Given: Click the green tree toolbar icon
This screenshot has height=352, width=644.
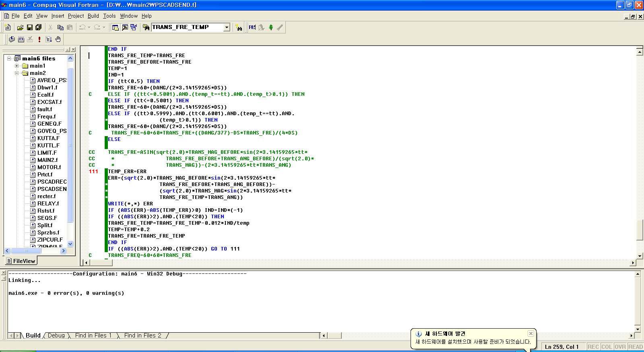Looking at the screenshot, I should coord(271,27).
